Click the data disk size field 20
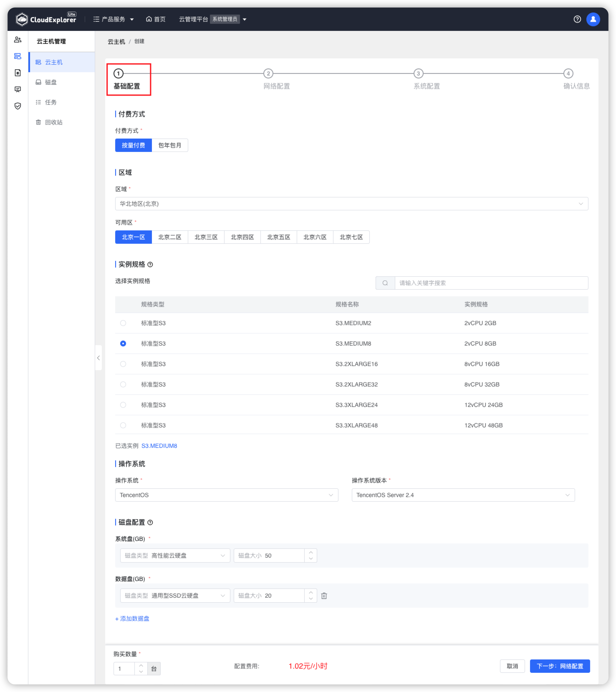616x692 pixels. [x=269, y=596]
